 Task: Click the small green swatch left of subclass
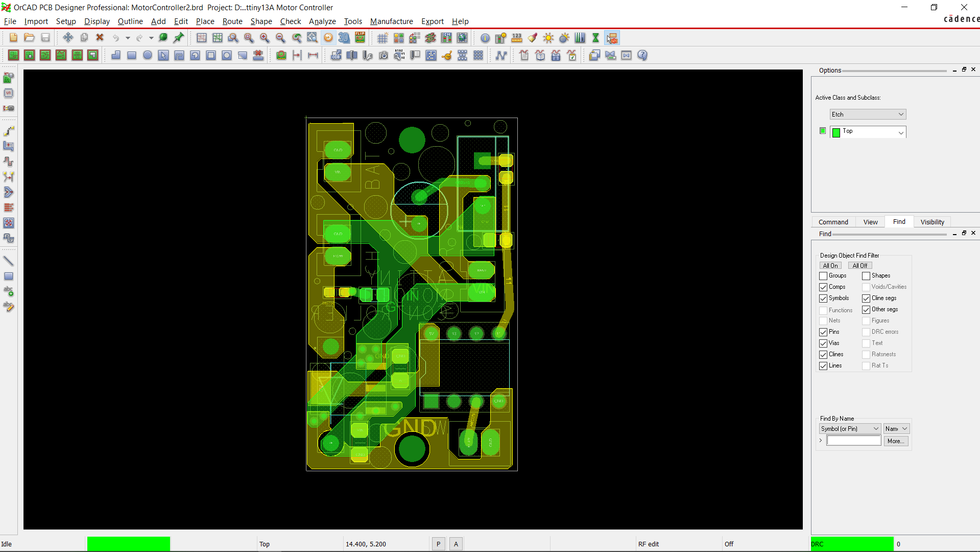point(822,131)
